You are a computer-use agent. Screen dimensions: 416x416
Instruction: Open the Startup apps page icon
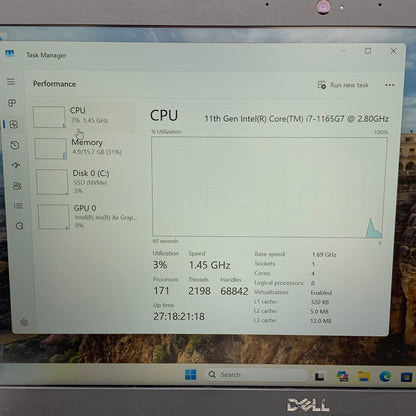click(x=16, y=165)
